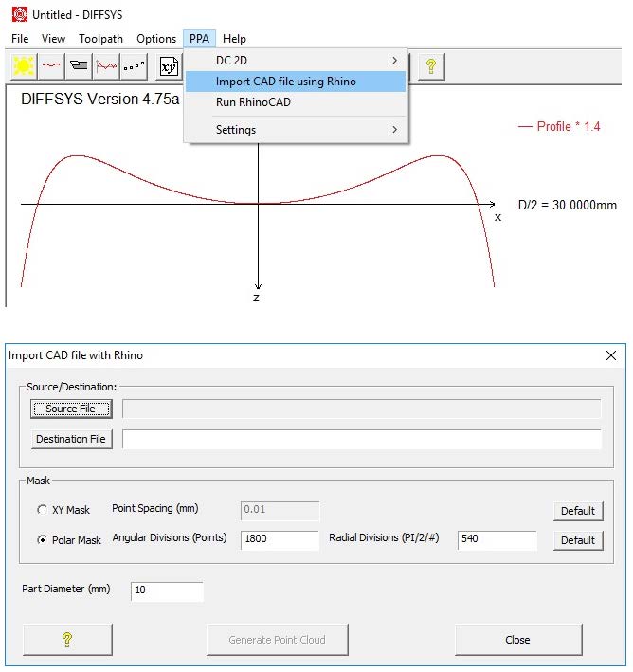633x672 pixels.
Task: Choose Import CAD file using Rhino
Action: point(297,82)
